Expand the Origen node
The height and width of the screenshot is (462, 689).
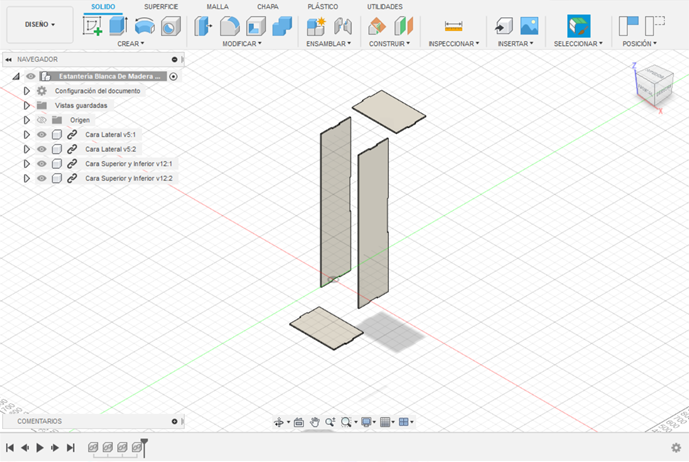point(26,120)
